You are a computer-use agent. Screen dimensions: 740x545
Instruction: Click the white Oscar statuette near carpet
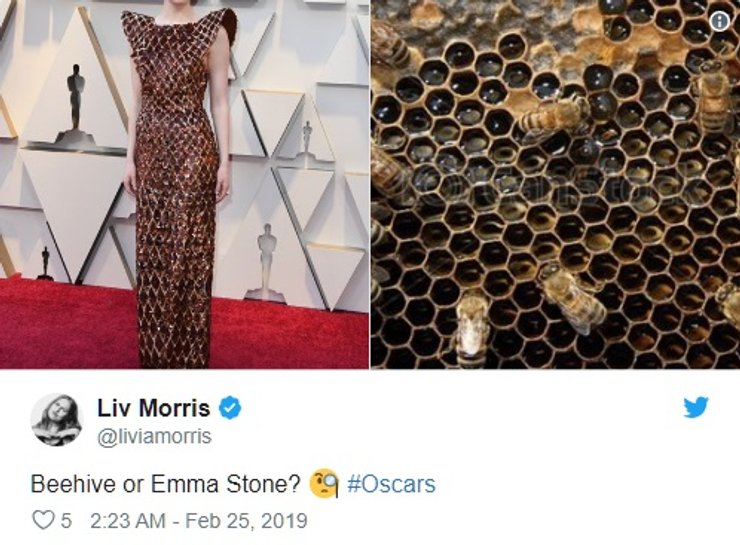pos(267,262)
